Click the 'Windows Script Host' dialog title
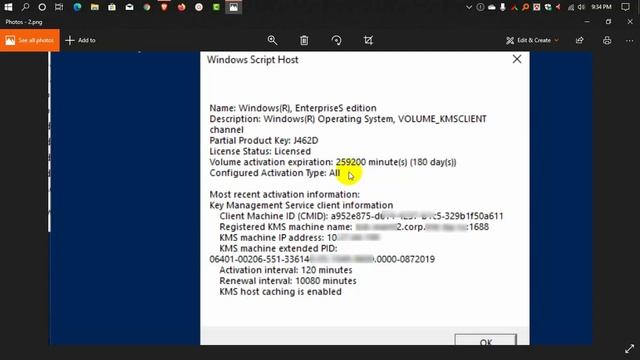This screenshot has height=360, width=640. [253, 60]
